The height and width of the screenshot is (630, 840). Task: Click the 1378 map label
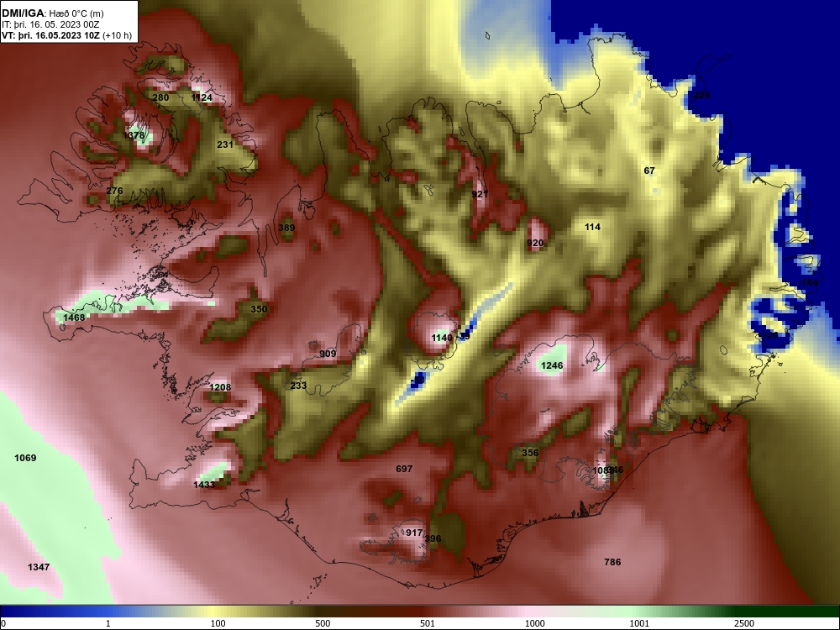pyautogui.click(x=134, y=135)
